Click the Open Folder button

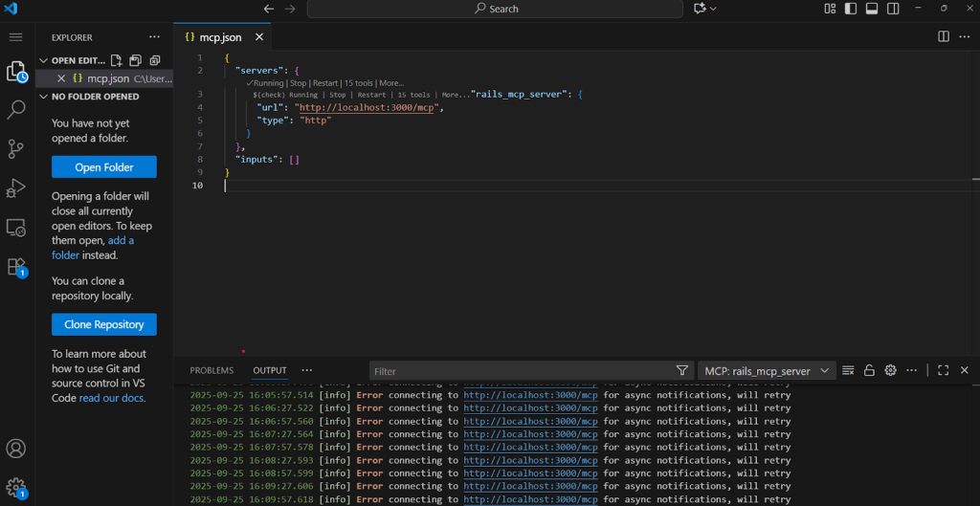(103, 167)
